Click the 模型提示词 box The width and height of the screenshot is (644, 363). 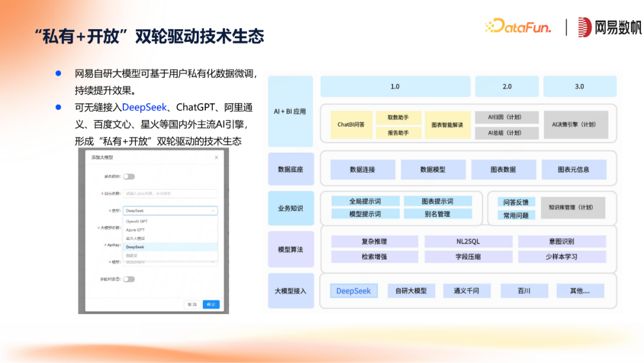[365, 214]
